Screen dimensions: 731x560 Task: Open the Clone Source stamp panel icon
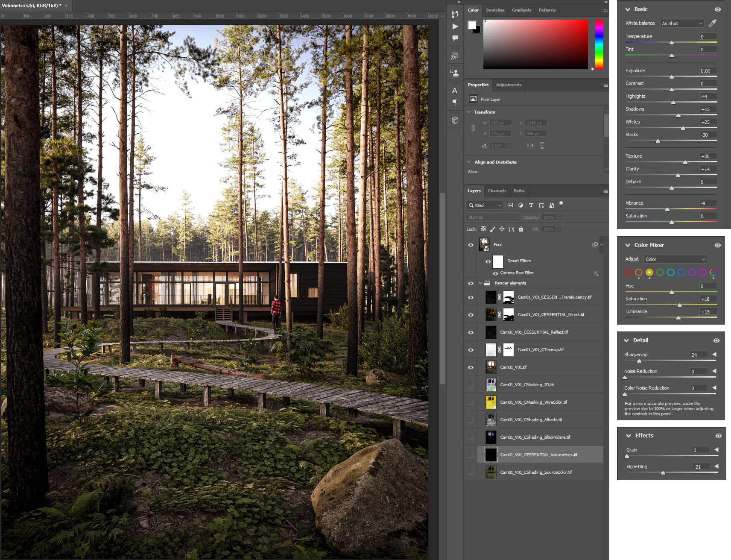click(455, 73)
